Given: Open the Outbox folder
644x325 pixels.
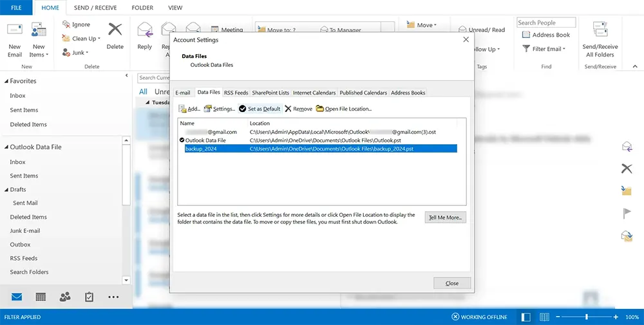Looking at the screenshot, I should 20,244.
